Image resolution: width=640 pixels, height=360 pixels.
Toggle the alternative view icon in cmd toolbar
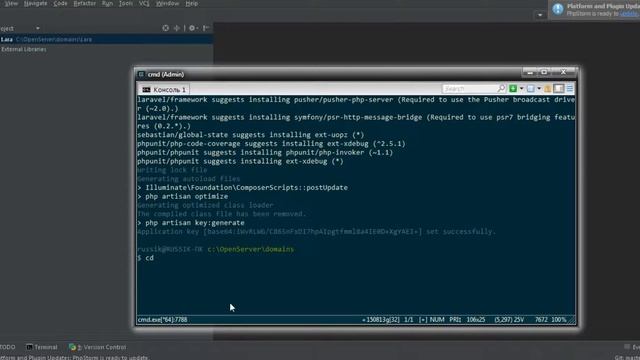(559, 89)
